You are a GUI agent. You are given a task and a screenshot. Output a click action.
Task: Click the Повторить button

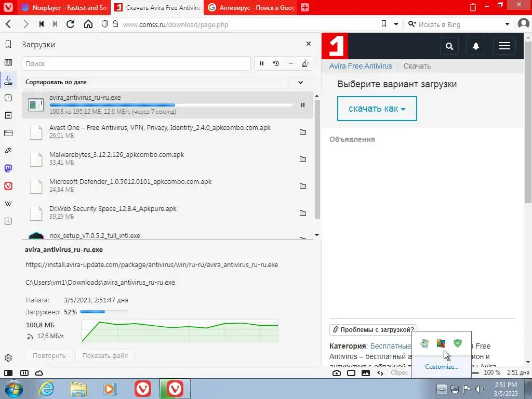[x=49, y=355]
